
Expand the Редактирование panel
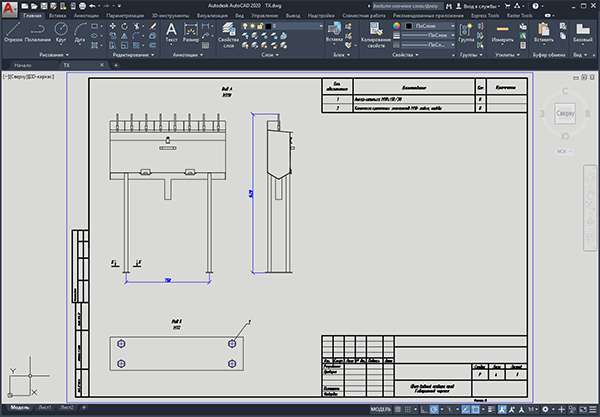[133, 55]
